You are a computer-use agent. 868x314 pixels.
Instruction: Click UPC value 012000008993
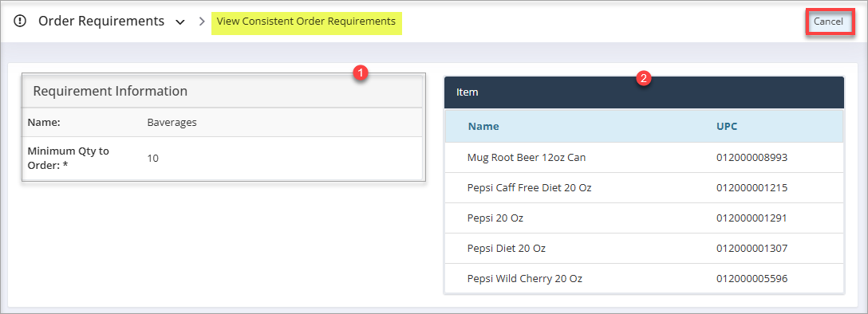click(752, 158)
